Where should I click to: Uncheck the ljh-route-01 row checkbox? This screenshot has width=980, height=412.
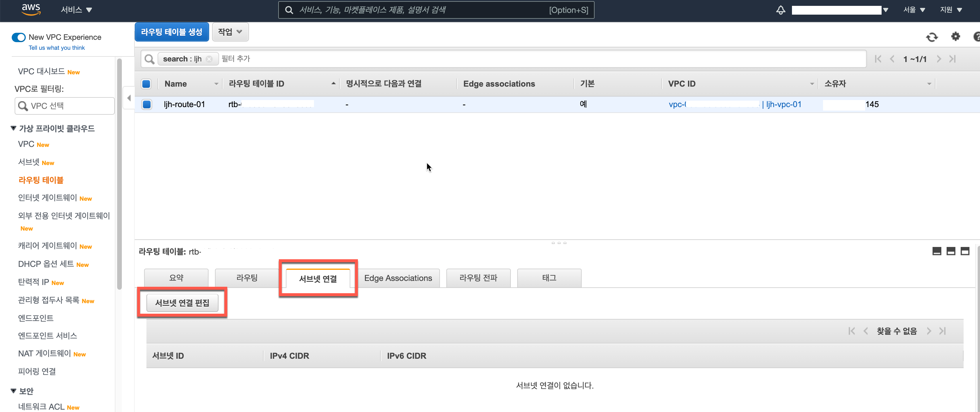point(146,104)
